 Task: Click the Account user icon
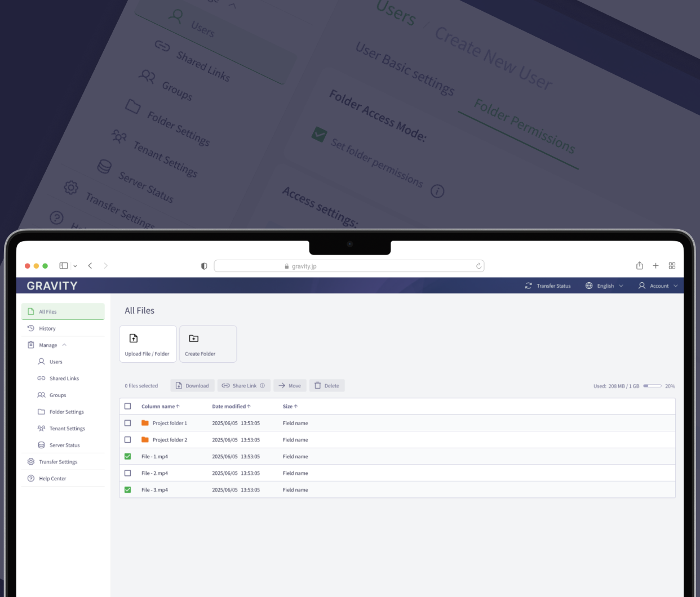point(642,286)
